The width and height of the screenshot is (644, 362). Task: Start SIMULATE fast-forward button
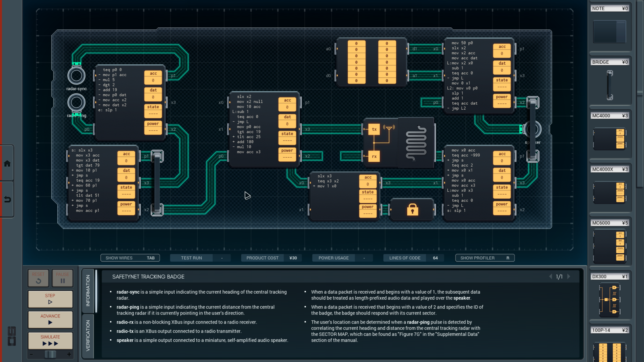click(50, 341)
